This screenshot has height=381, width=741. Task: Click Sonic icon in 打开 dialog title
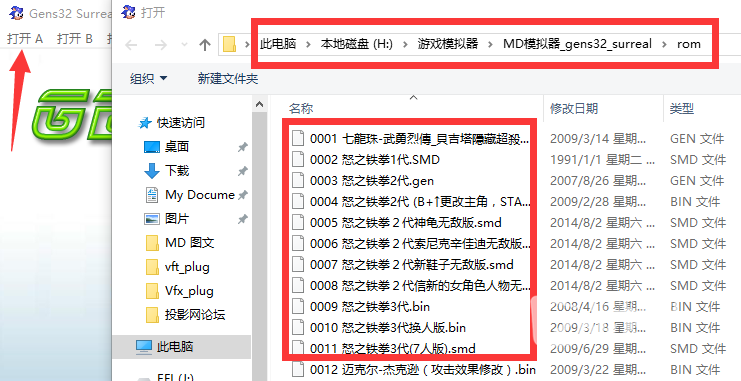coord(128,12)
